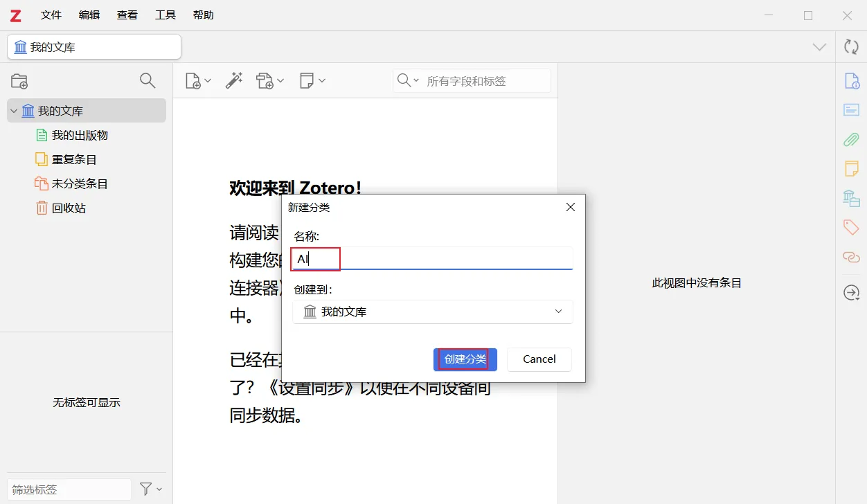Open the abstract pane icon
This screenshot has width=867, height=504.
coord(851,110)
